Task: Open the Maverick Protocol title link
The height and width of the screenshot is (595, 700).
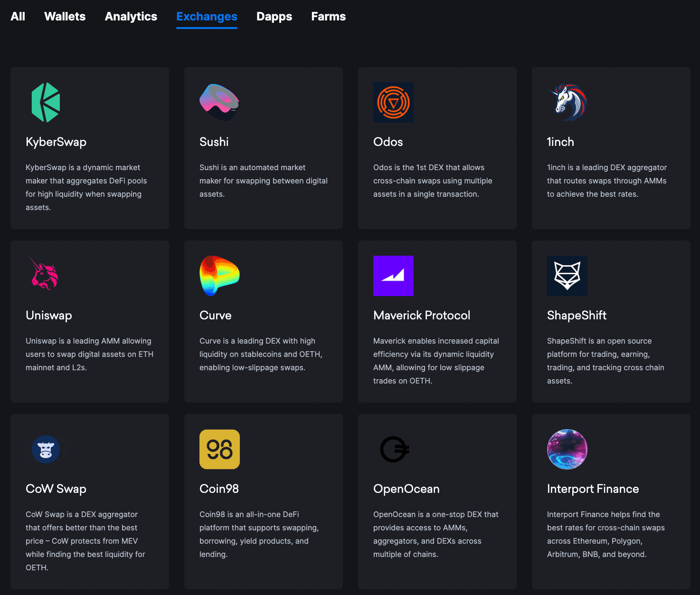Action: pos(421,315)
